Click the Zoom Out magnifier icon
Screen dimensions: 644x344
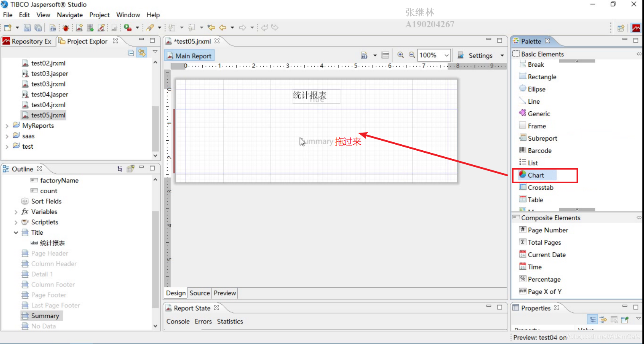pos(412,55)
